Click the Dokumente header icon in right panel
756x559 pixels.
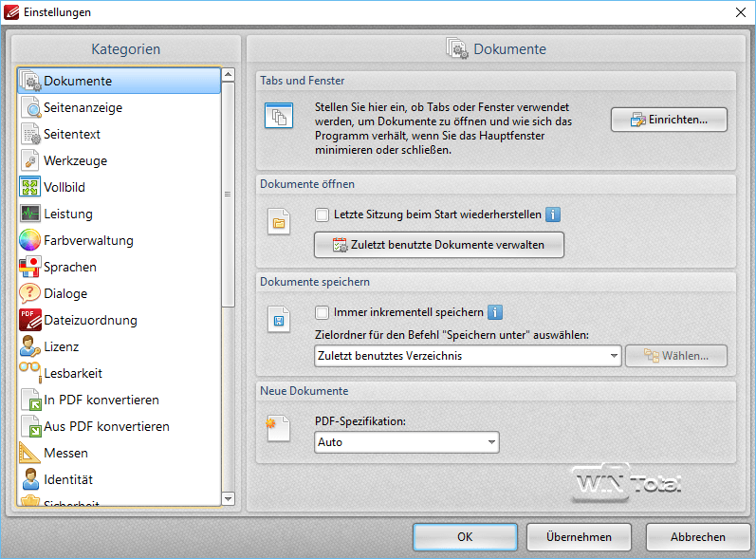pos(456,48)
